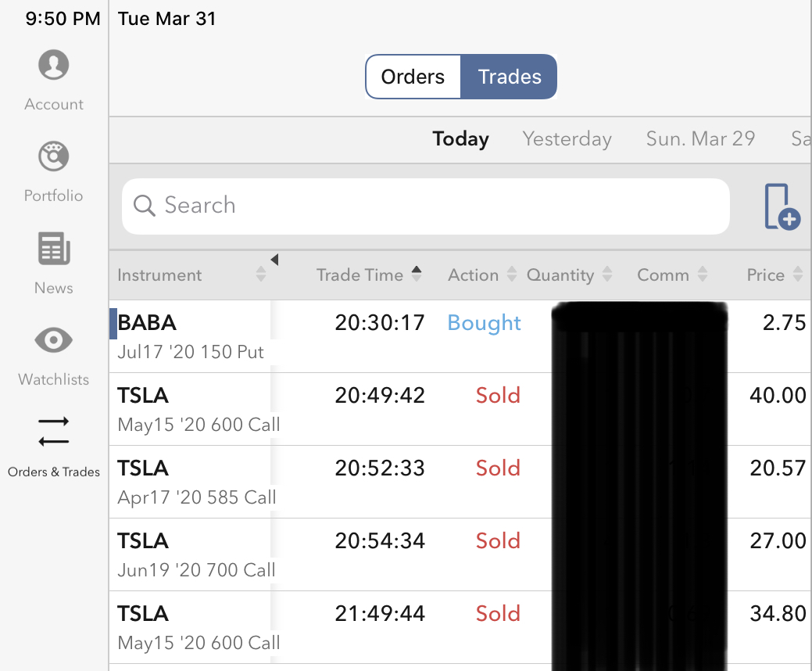Switch to the Trades segment
The width and height of the screenshot is (812, 671).
510,77
